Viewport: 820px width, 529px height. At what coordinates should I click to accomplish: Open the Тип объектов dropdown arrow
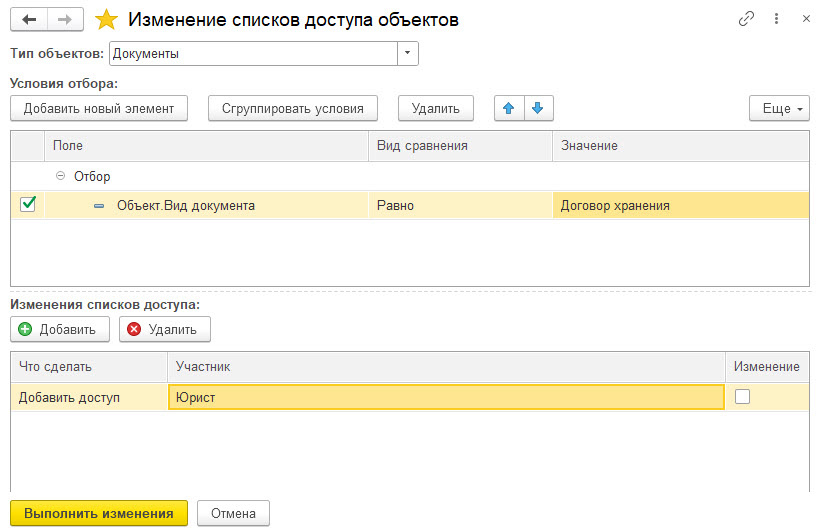click(x=407, y=53)
